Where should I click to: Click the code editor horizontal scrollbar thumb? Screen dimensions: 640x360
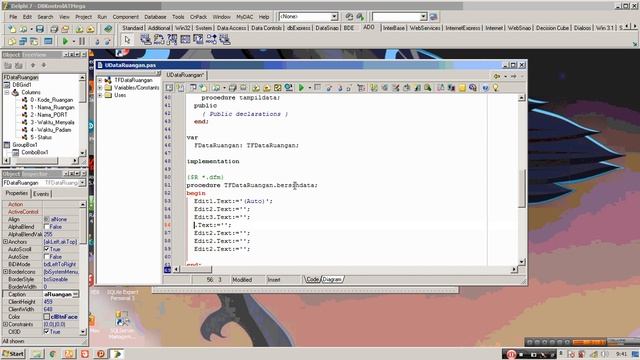coord(196,269)
